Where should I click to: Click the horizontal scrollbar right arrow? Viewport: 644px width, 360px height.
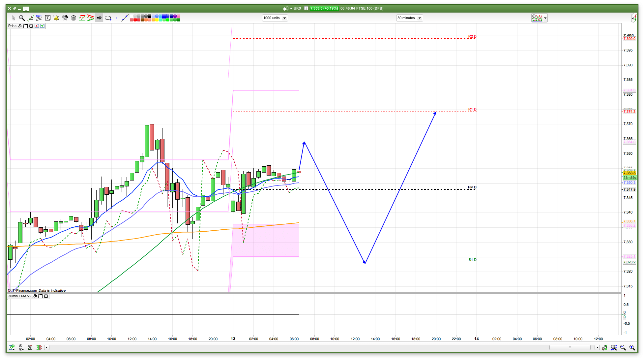tap(597, 347)
